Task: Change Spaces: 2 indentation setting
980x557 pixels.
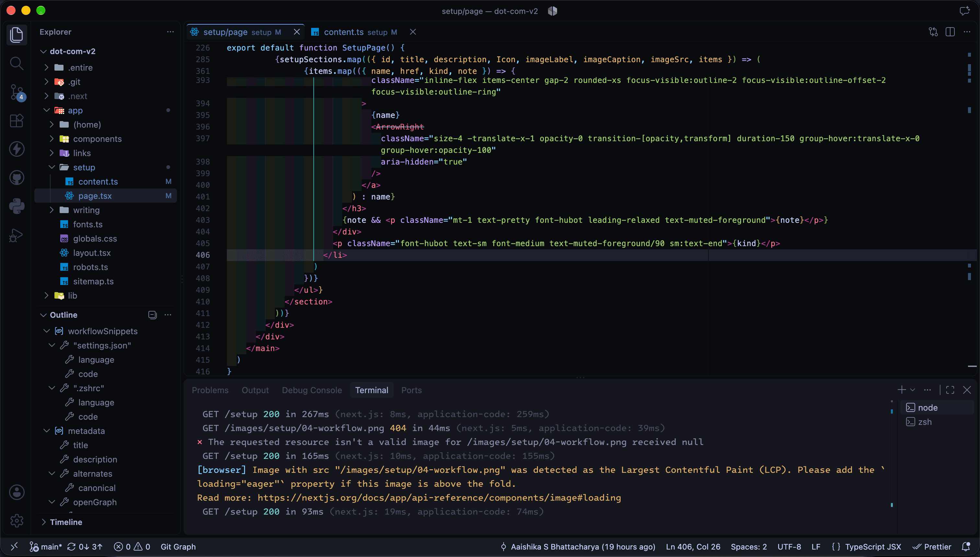Action: 748,547
